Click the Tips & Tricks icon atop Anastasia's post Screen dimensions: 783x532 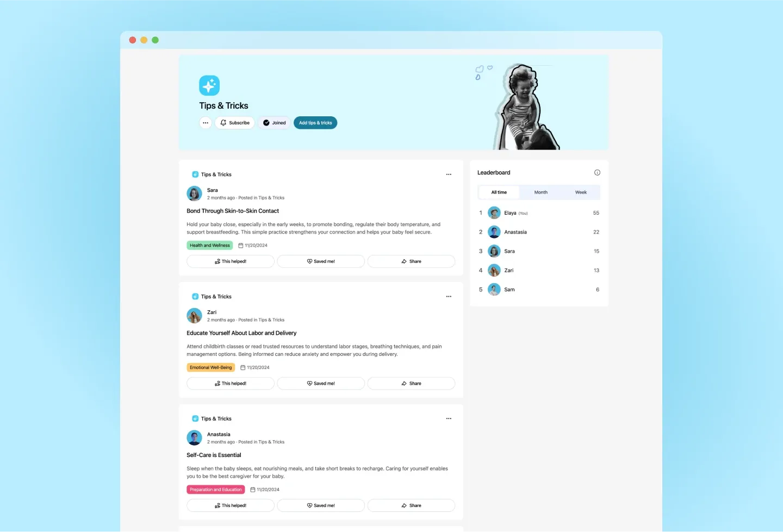point(195,418)
